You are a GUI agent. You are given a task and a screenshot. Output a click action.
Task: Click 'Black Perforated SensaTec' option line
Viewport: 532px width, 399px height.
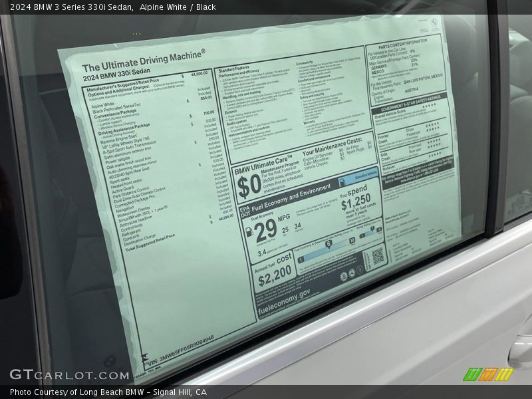click(x=116, y=108)
